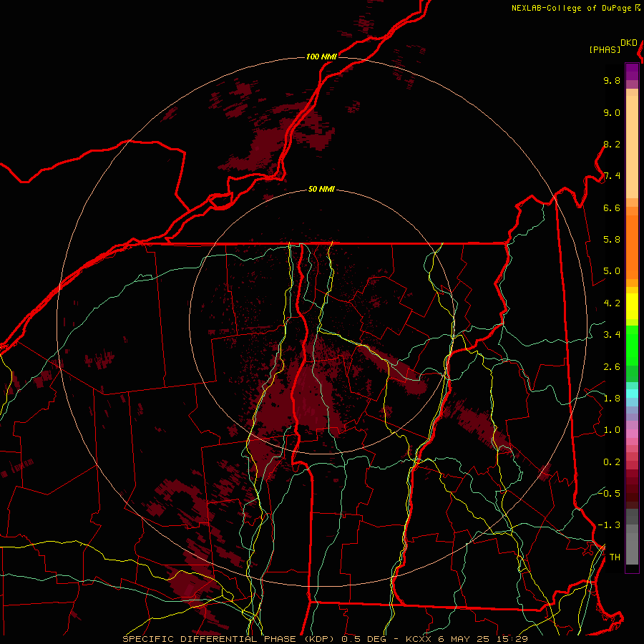
Task: Click the KCXX radar station ID in the caption
Action: pyautogui.click(x=419, y=639)
